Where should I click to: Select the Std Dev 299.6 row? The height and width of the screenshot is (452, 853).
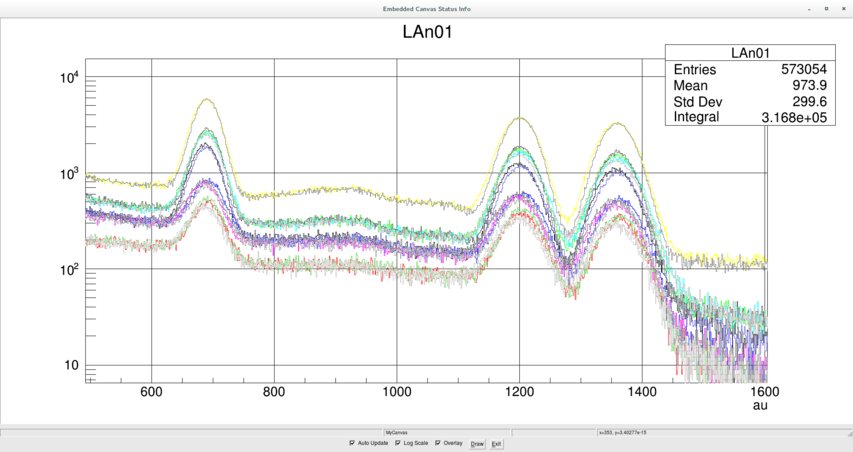[750, 102]
